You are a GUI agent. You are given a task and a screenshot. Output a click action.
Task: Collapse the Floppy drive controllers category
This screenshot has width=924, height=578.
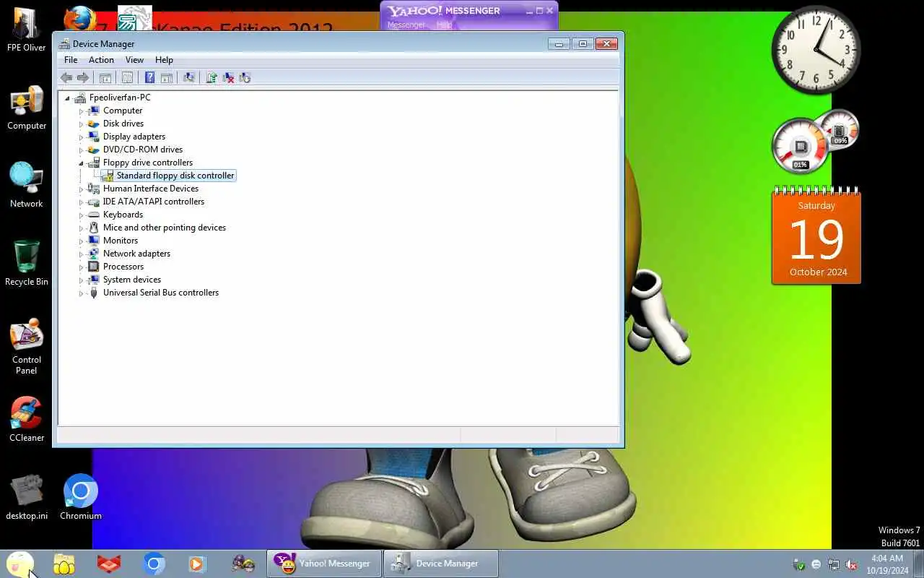point(82,163)
